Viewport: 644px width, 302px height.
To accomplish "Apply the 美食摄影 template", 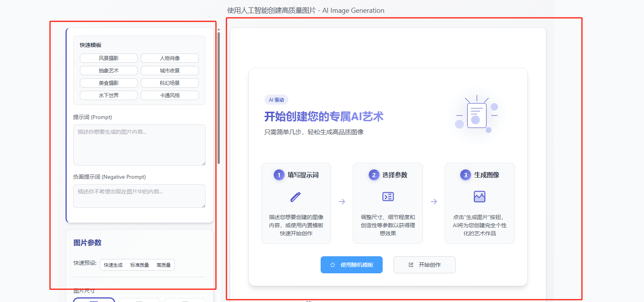I will pyautogui.click(x=109, y=83).
